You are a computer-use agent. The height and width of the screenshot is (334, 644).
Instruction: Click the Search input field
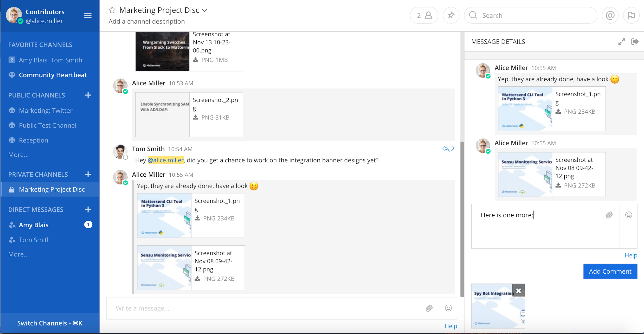pyautogui.click(x=535, y=15)
